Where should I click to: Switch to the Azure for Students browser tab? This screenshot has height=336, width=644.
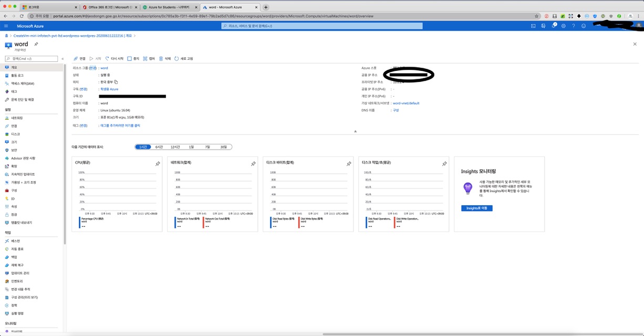(x=169, y=7)
